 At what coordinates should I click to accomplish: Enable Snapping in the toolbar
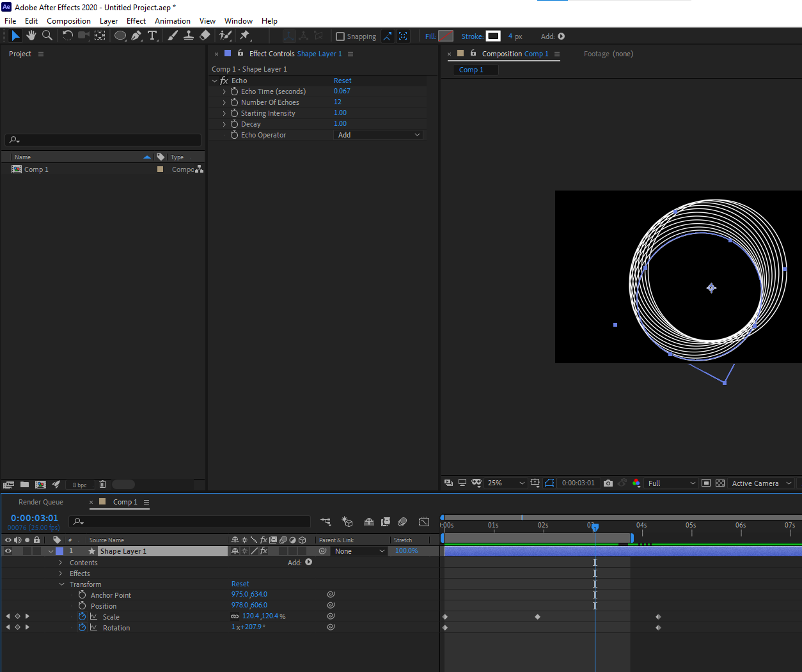(x=340, y=36)
